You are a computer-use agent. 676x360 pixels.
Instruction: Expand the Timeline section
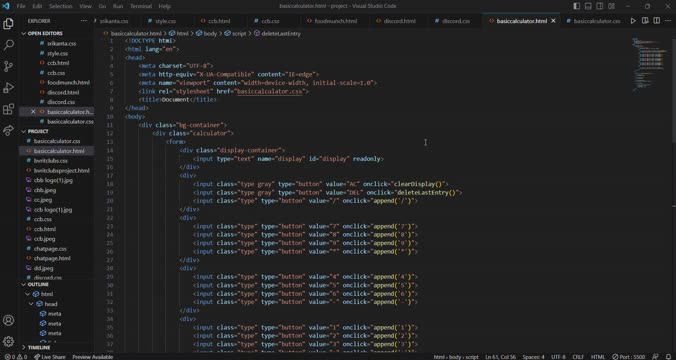[56, 347]
